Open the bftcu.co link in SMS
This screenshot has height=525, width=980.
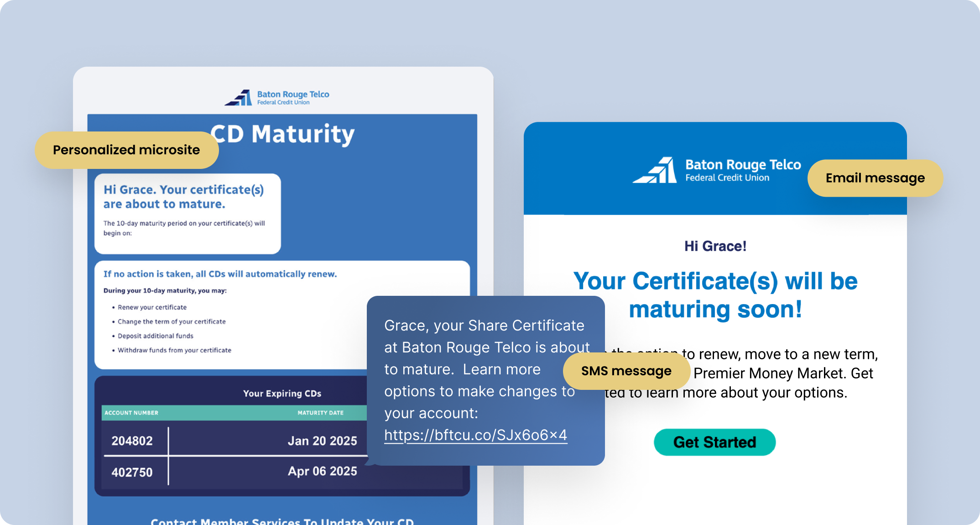click(x=475, y=435)
